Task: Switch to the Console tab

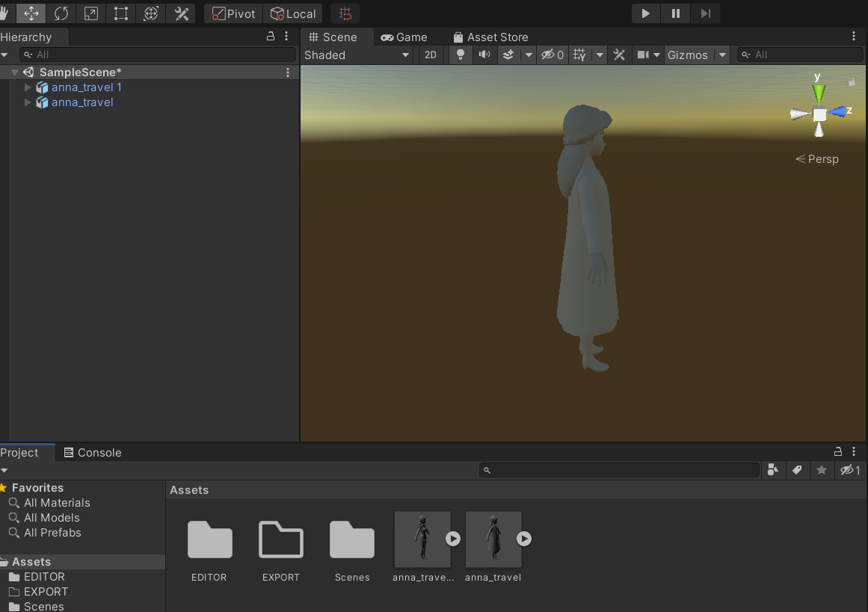Action: (x=93, y=453)
